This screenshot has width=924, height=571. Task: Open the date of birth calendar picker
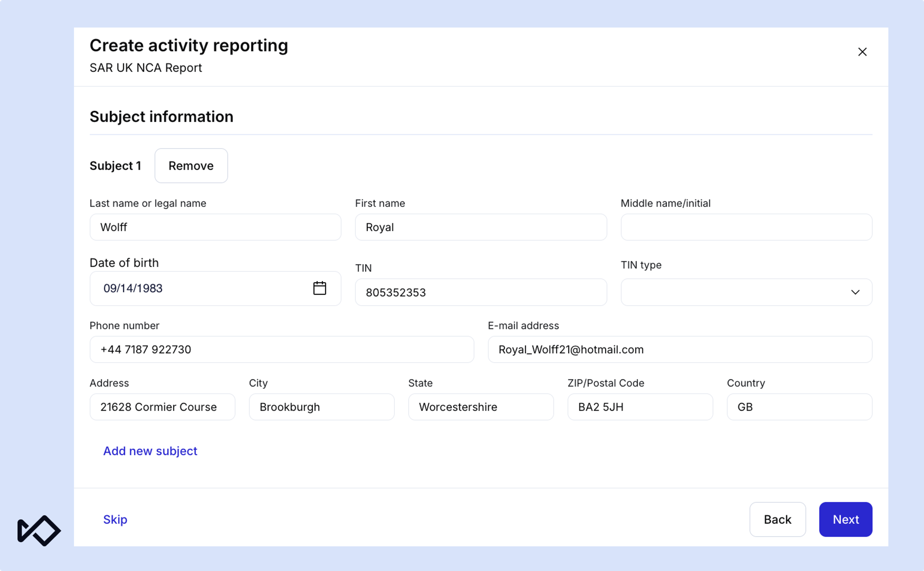320,288
